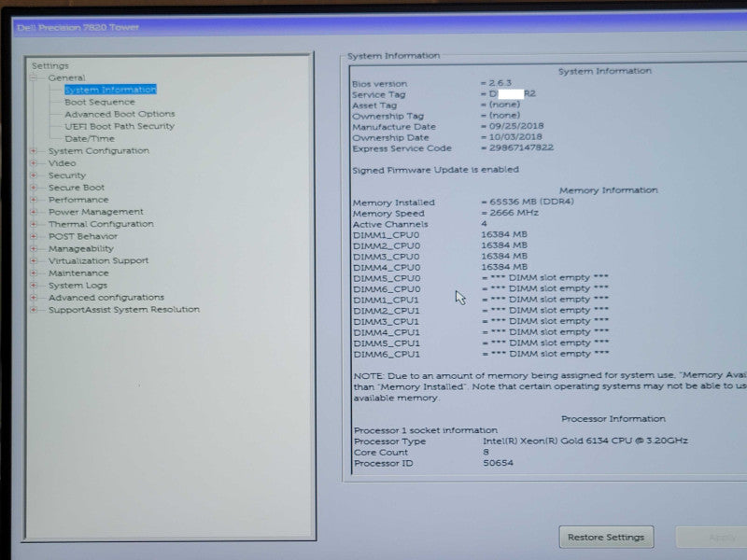Click Processor Type Xeon Gold 6134 value
This screenshot has width=747, height=560.
coord(585,441)
